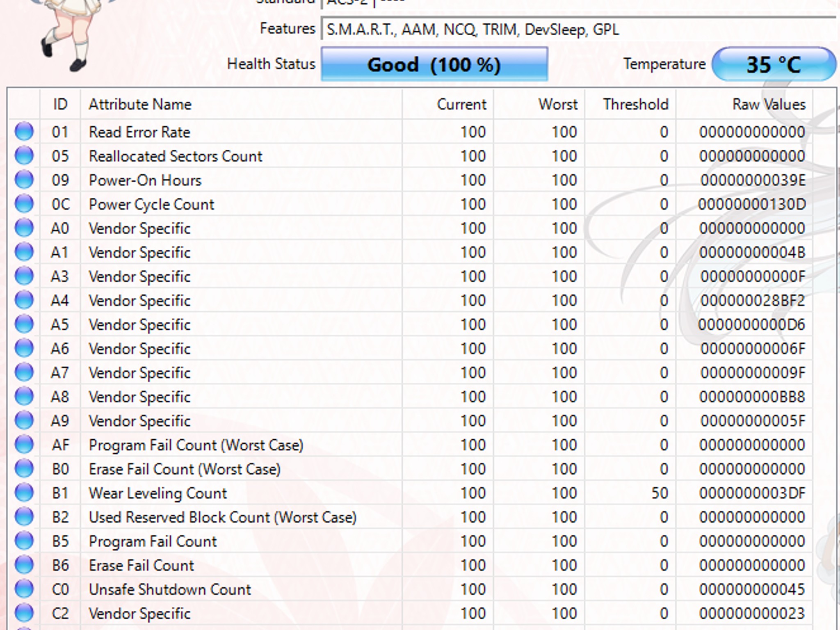This screenshot has width=840, height=630.
Task: Click status orb for Used Reserved Block Count
Action: 24,517
